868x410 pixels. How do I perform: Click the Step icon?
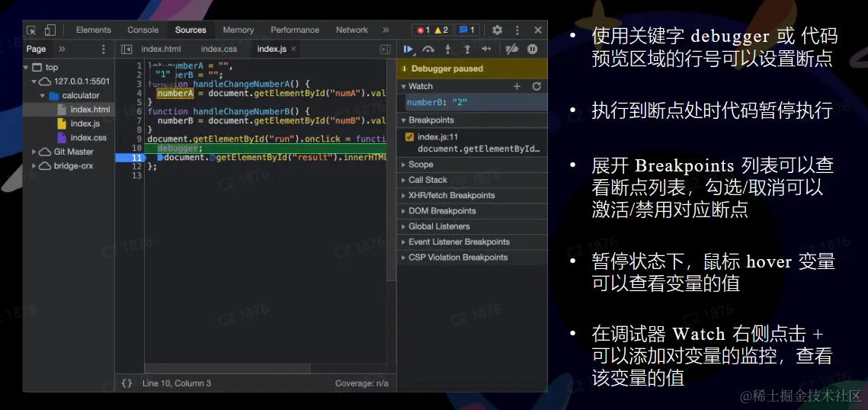tap(486, 50)
